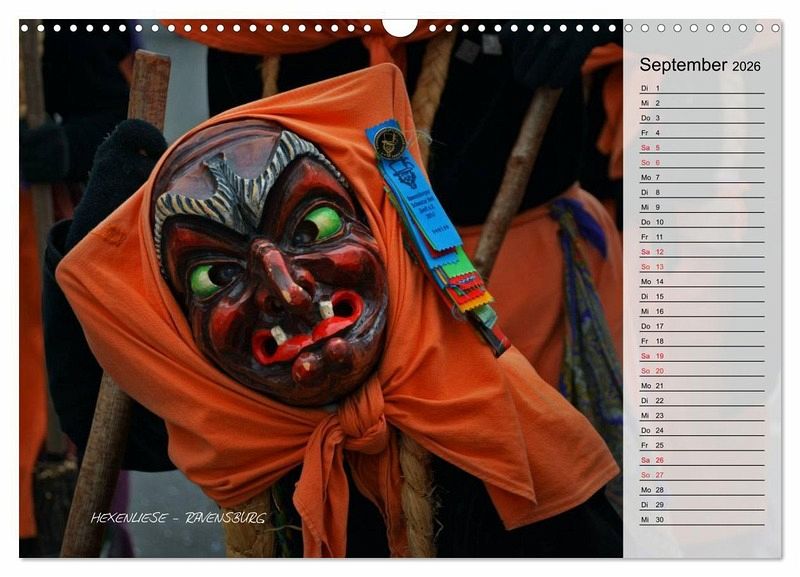
Task: Select the row Sa 19
Action: pos(702,356)
